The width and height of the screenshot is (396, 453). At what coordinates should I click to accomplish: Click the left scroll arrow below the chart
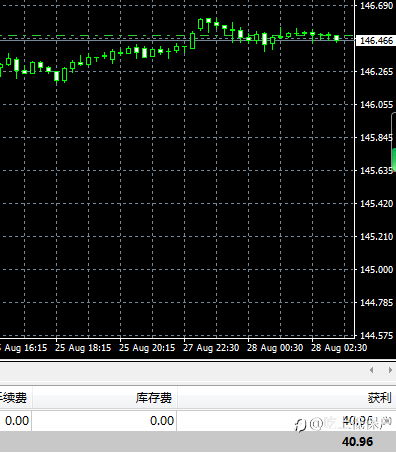point(372,370)
